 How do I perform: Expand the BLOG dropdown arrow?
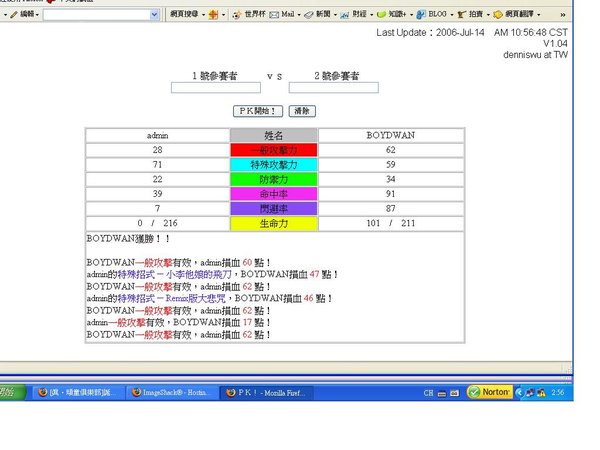452,15
